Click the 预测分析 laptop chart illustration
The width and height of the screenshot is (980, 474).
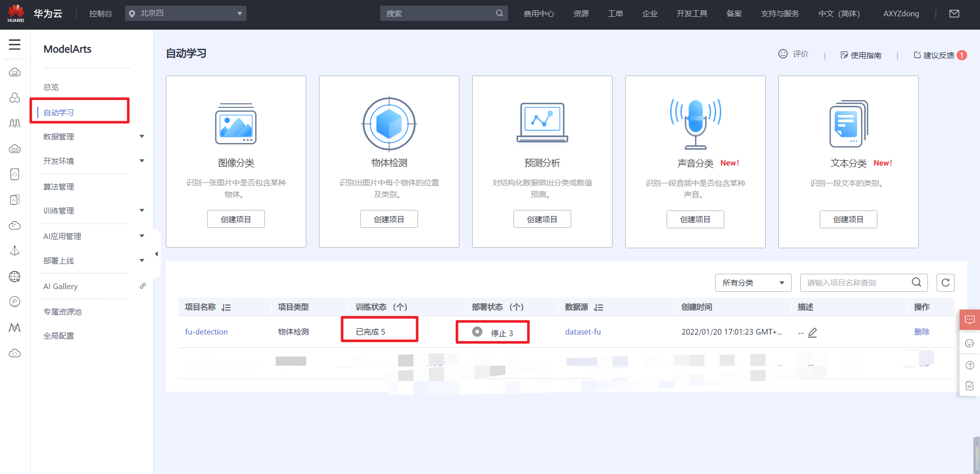[x=542, y=123]
